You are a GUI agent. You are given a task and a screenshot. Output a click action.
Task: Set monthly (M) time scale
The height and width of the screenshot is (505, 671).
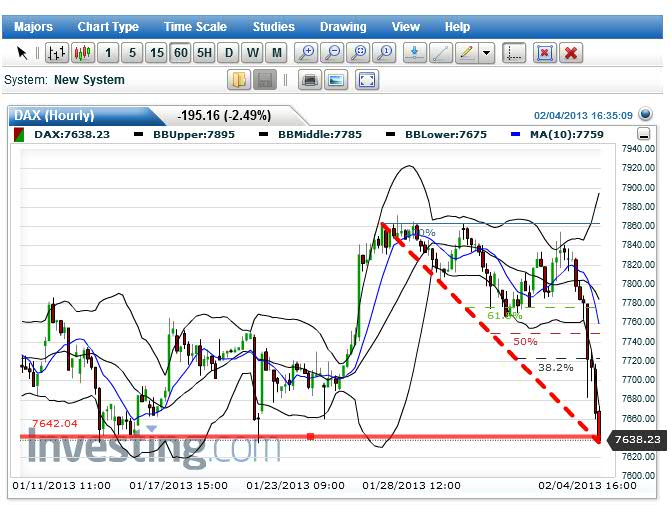coord(276,53)
